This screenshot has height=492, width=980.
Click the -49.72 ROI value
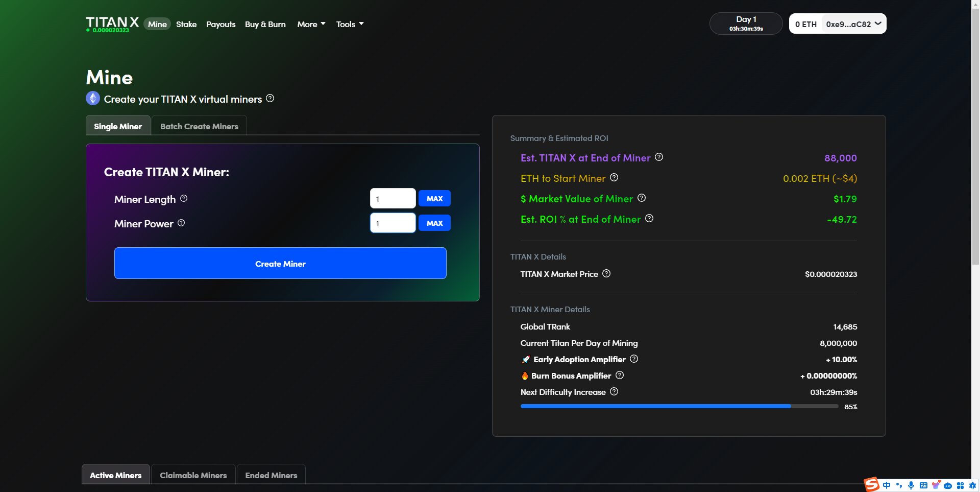tap(842, 219)
